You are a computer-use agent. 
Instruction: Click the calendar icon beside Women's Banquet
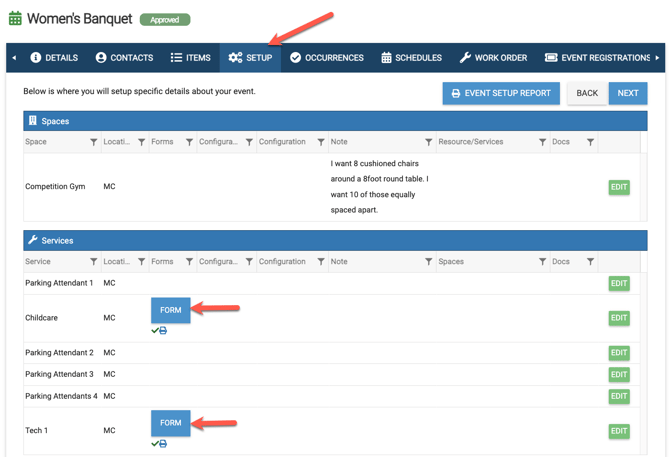click(x=15, y=18)
